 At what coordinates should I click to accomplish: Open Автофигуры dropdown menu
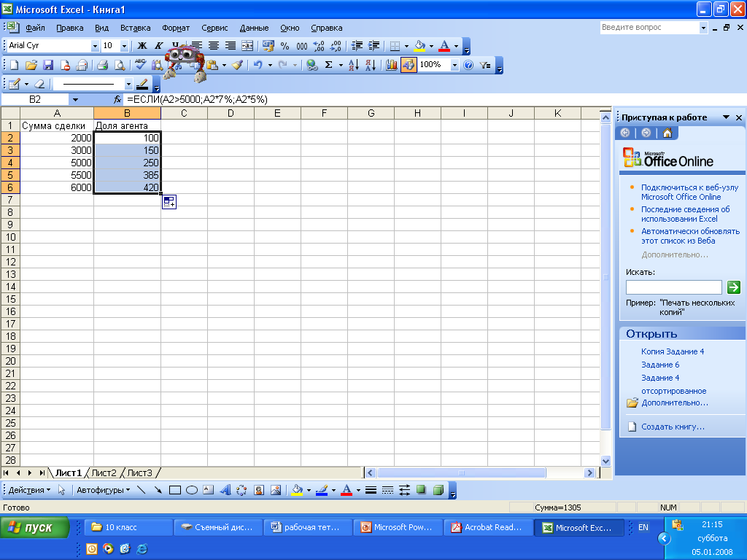click(104, 490)
